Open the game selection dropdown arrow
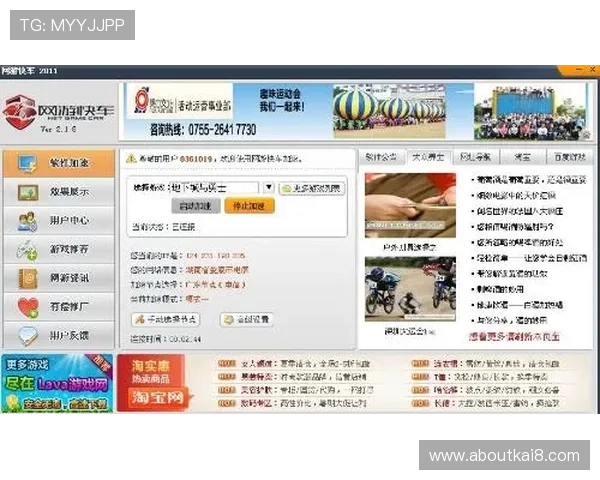 point(269,187)
